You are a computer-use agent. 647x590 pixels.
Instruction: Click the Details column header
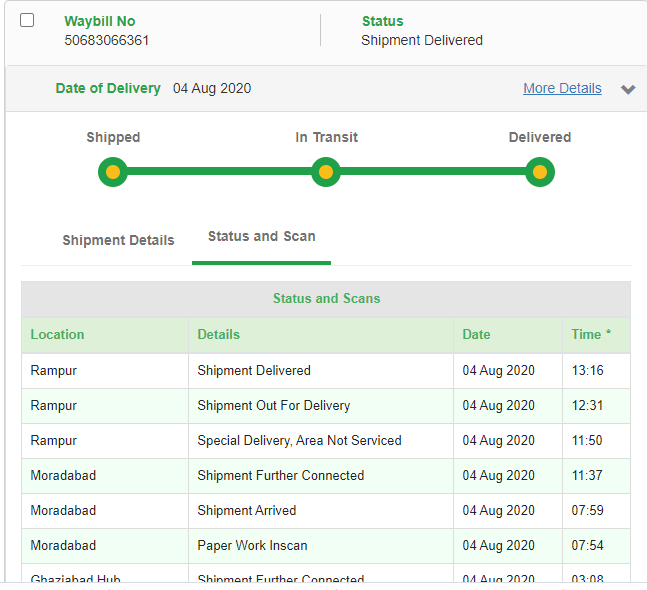[218, 335]
